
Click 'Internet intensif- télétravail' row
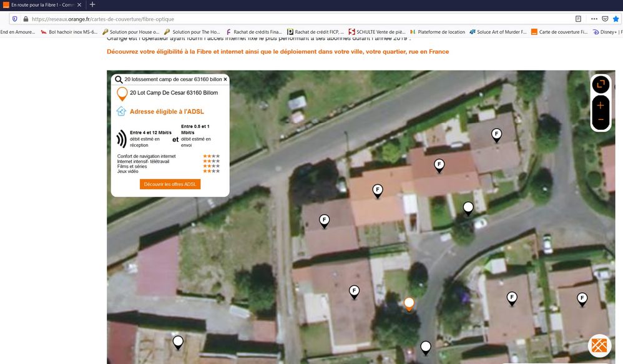169,161
